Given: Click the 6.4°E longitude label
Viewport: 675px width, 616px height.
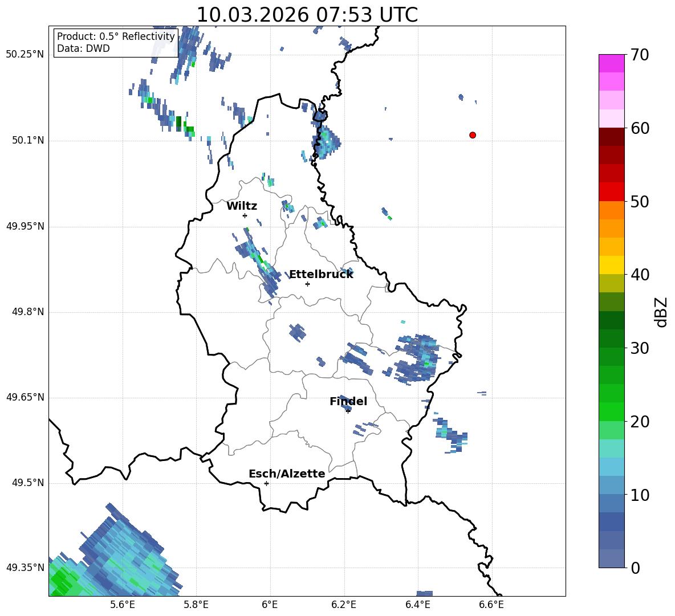Looking at the screenshot, I should point(417,605).
